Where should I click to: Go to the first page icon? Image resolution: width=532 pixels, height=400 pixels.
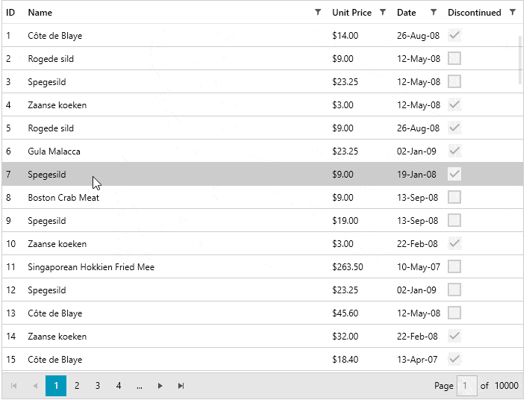14,386
